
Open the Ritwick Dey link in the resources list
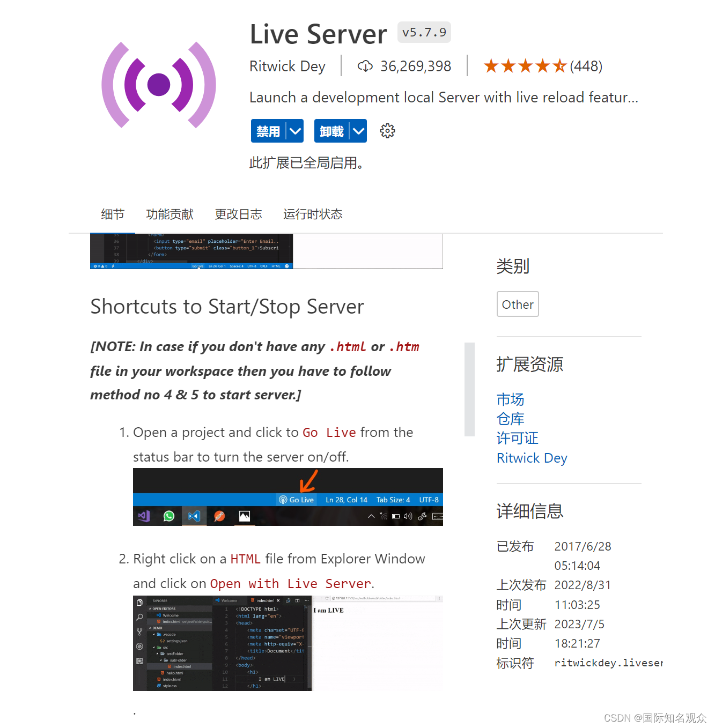pos(532,458)
